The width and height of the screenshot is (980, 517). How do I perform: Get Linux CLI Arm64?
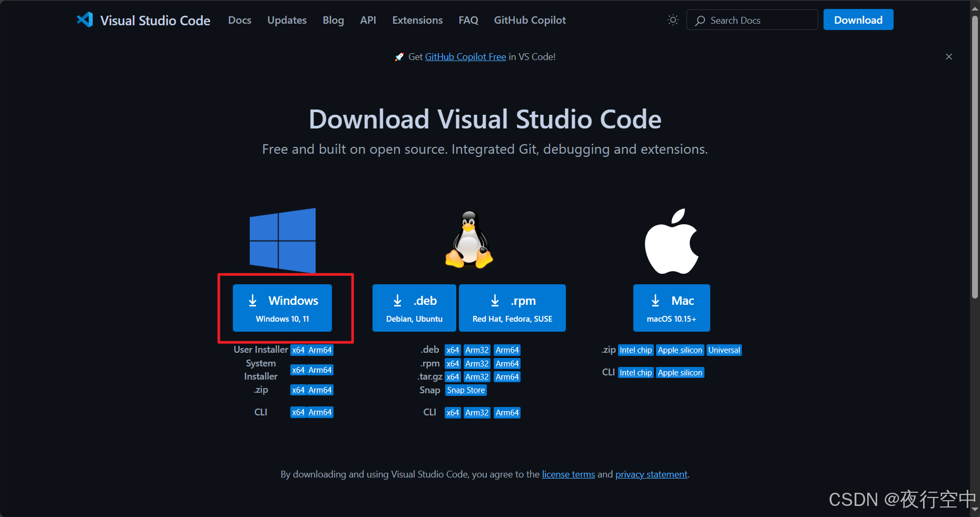pyautogui.click(x=507, y=413)
